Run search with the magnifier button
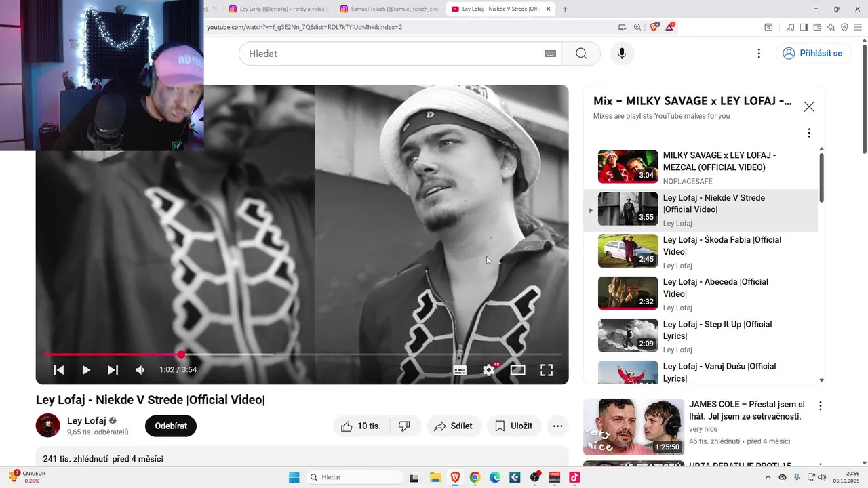Viewport: 868px width, 488px height. (x=581, y=54)
